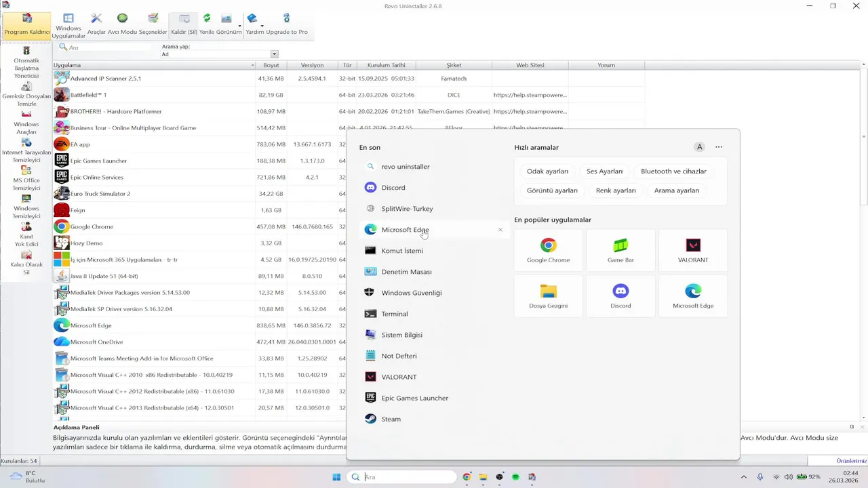
Task: Open recent search 'revo uninstaller'
Action: coord(434,166)
